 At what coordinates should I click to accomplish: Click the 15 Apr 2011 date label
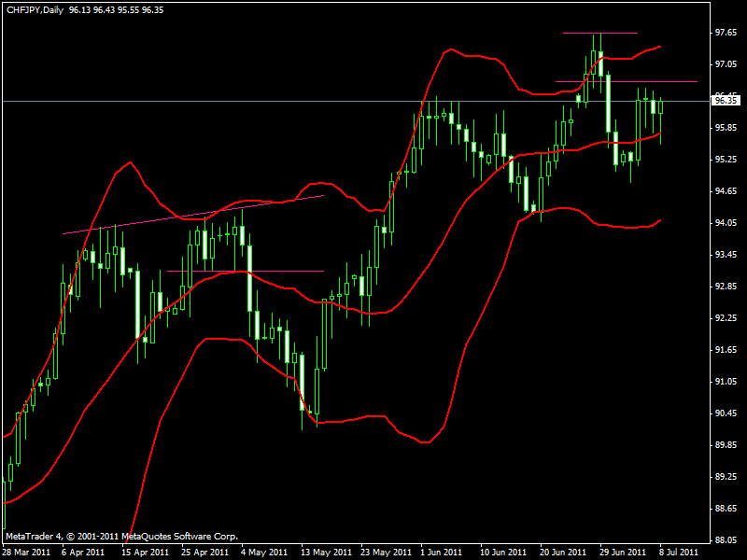[146, 553]
